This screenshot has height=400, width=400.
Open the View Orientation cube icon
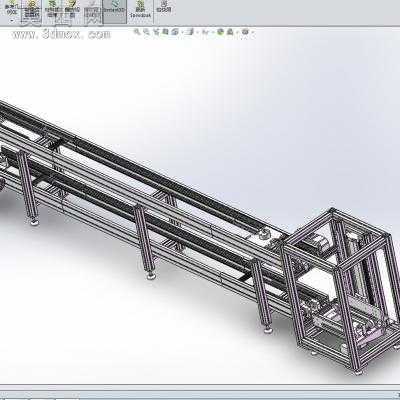pos(175,32)
